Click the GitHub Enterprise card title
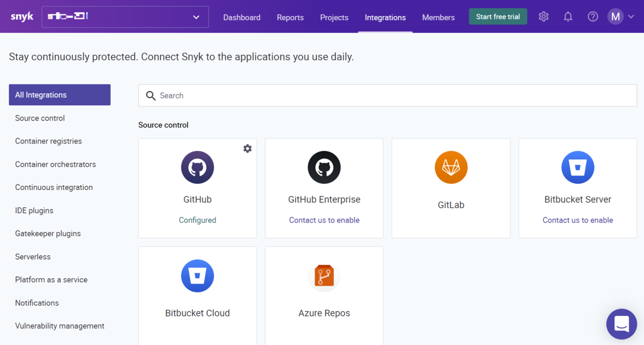 [324, 200]
